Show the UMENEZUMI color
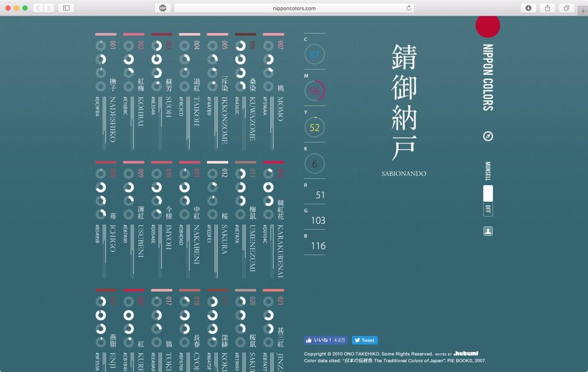 point(246,220)
